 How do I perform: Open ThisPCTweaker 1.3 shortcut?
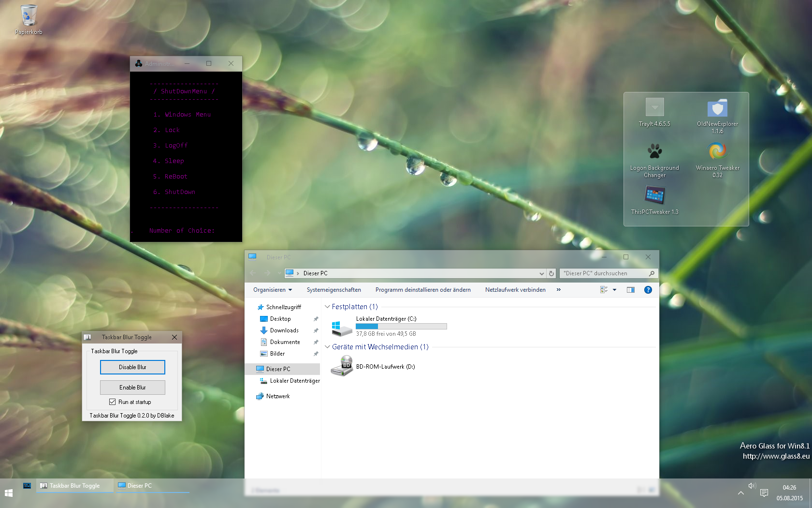tap(654, 200)
